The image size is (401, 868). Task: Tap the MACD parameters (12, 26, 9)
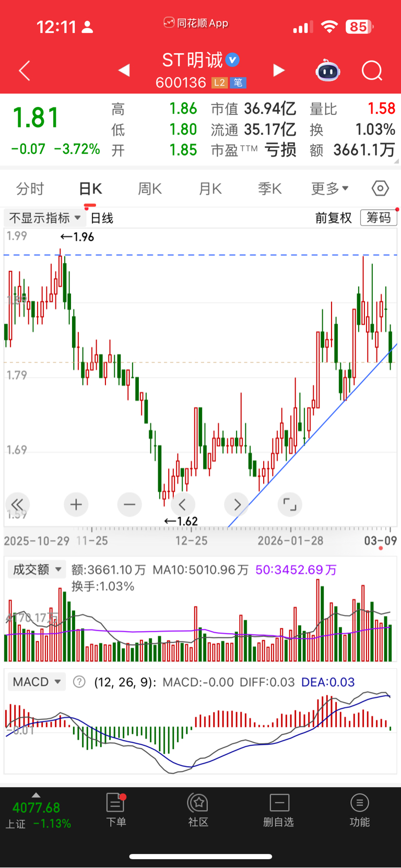pyautogui.click(x=124, y=682)
